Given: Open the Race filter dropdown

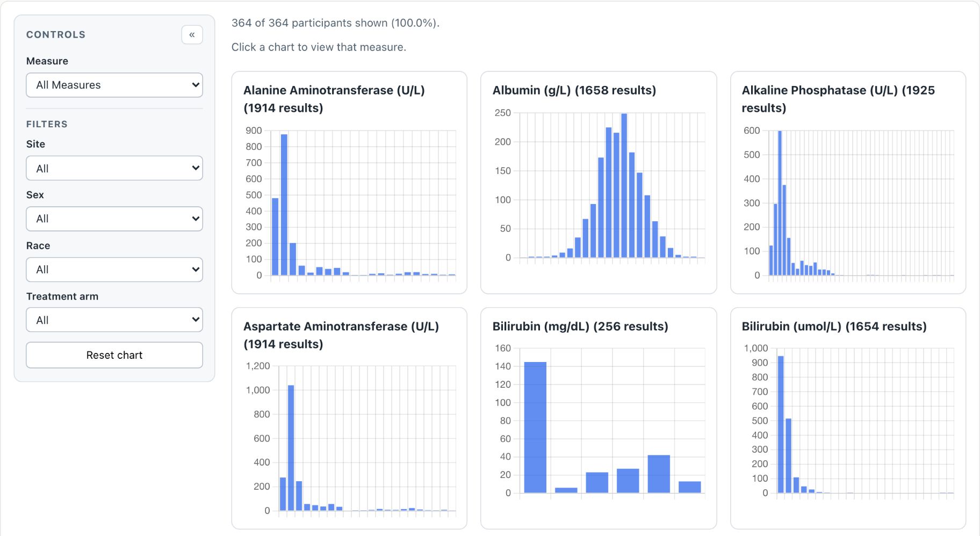Looking at the screenshot, I should tap(114, 270).
